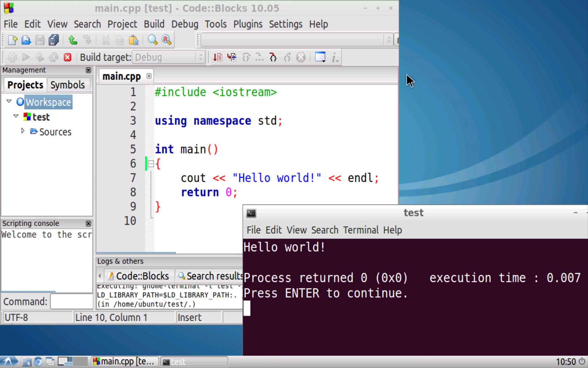Open the code completion combo box in the toolbar

pyautogui.click(x=296, y=40)
